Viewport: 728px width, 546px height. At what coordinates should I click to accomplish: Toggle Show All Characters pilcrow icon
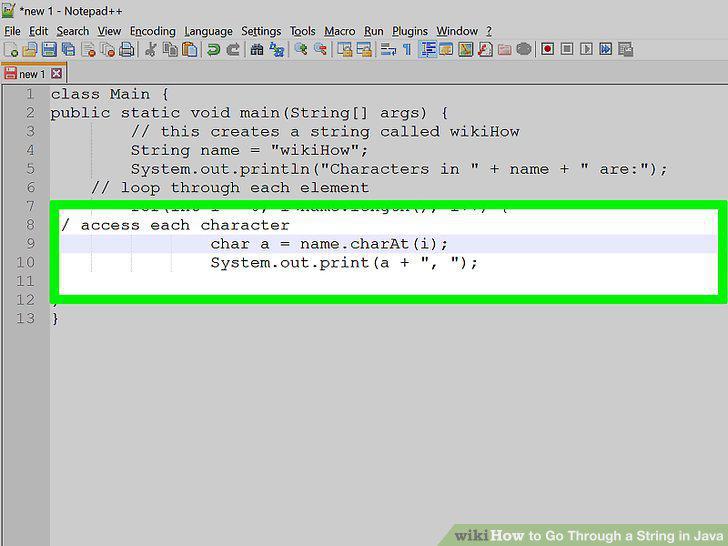coord(407,49)
